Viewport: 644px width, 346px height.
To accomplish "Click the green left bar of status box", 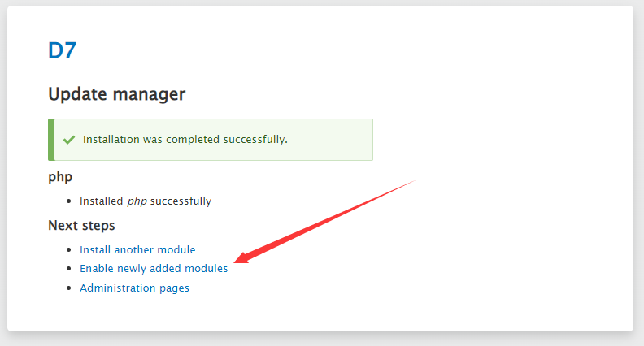I will [x=51, y=140].
